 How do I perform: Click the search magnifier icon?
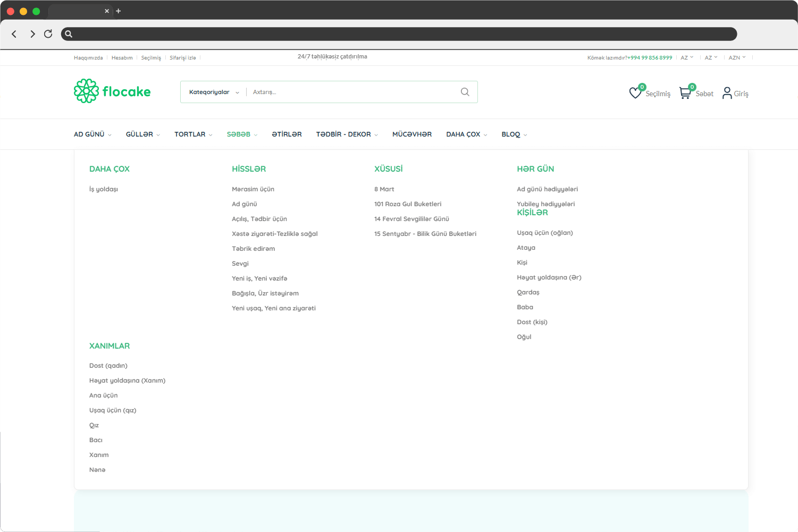[x=465, y=91]
